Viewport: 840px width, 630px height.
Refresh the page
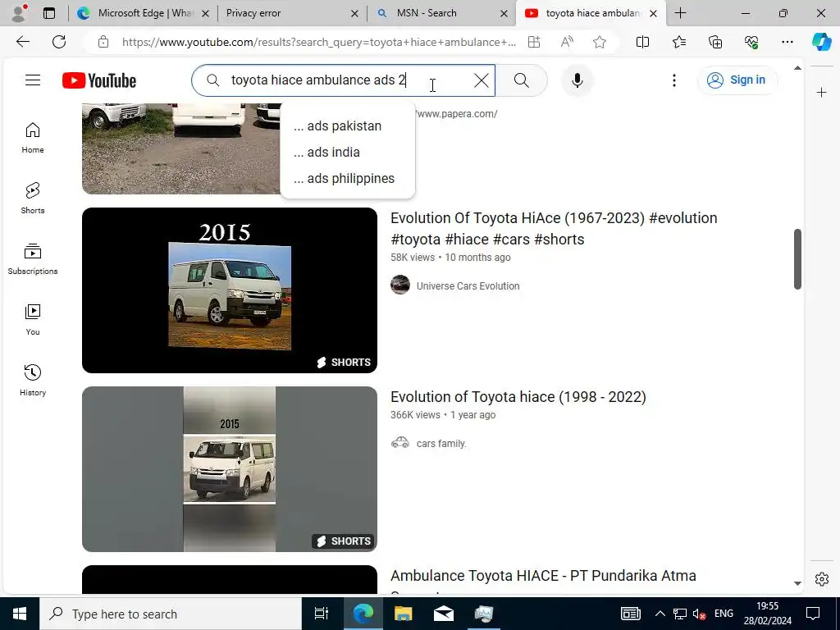point(59,42)
